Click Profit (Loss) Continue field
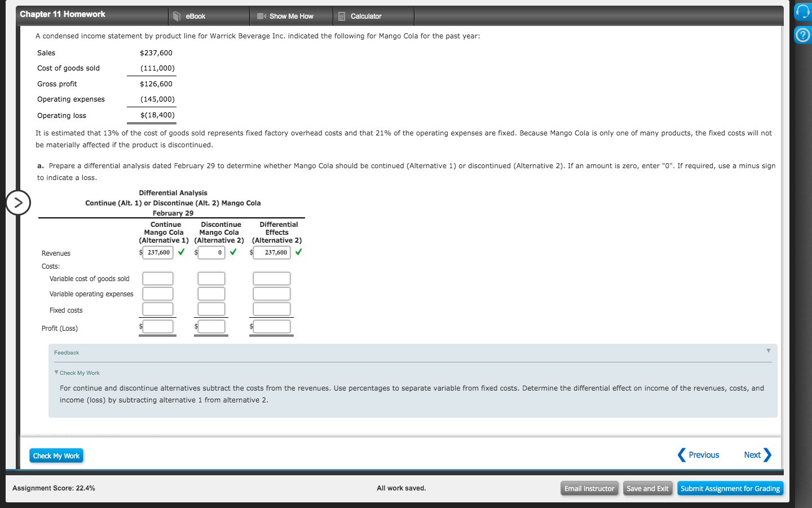Image resolution: width=812 pixels, height=508 pixels. 158,326
